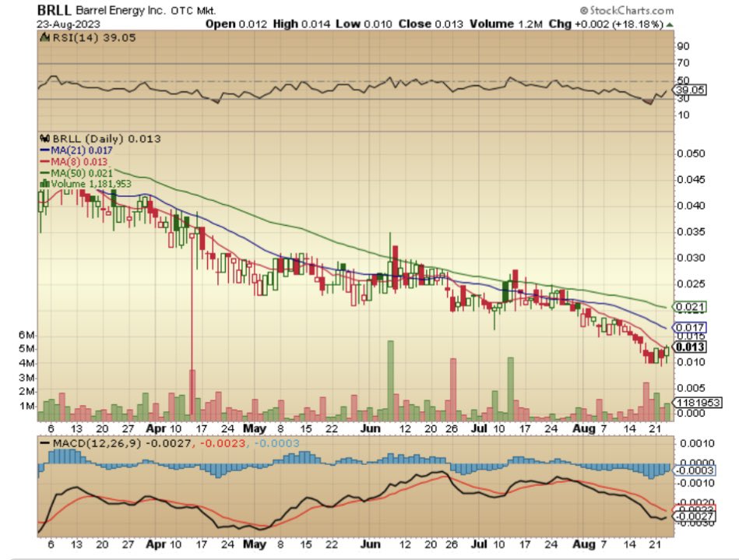
Task: Click the 6M volume axis label
Action: click(x=26, y=335)
